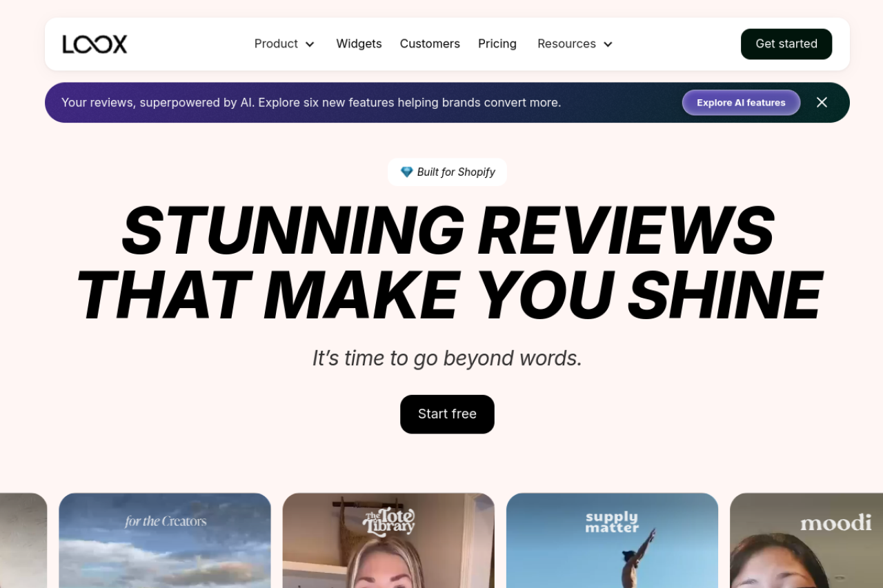
Task: Click the Tote Library logo overlay
Action: [x=389, y=522]
